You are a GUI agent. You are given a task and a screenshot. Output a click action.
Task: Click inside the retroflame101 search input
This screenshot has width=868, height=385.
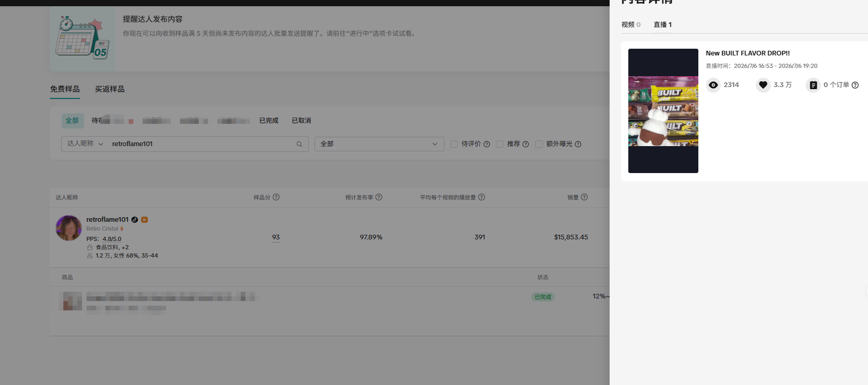(x=202, y=144)
